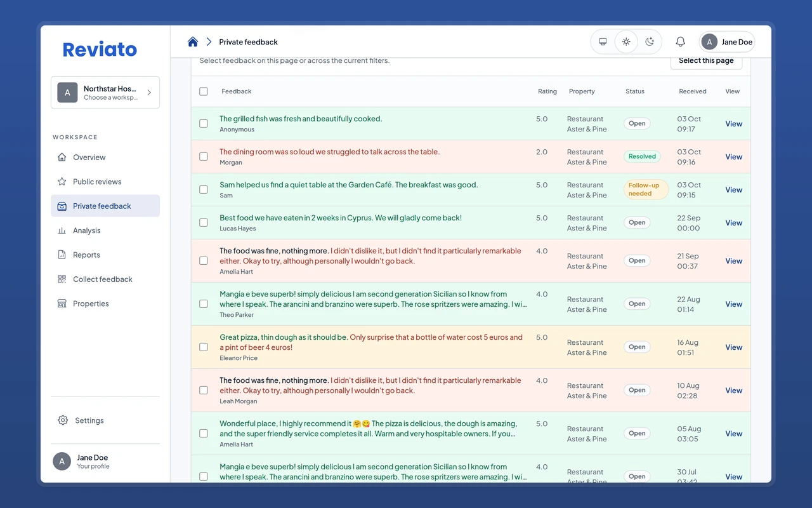Open View link for Leah Morgan's feedback

coord(734,391)
